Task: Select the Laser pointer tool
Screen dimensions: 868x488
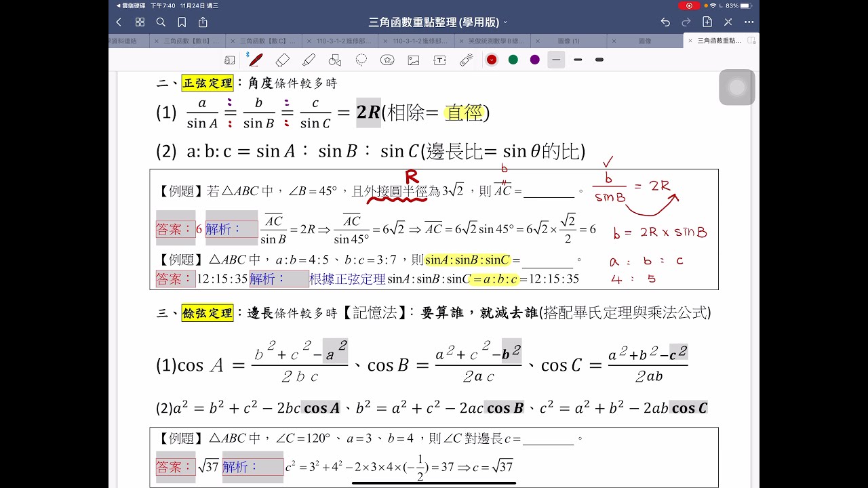Action: point(466,60)
